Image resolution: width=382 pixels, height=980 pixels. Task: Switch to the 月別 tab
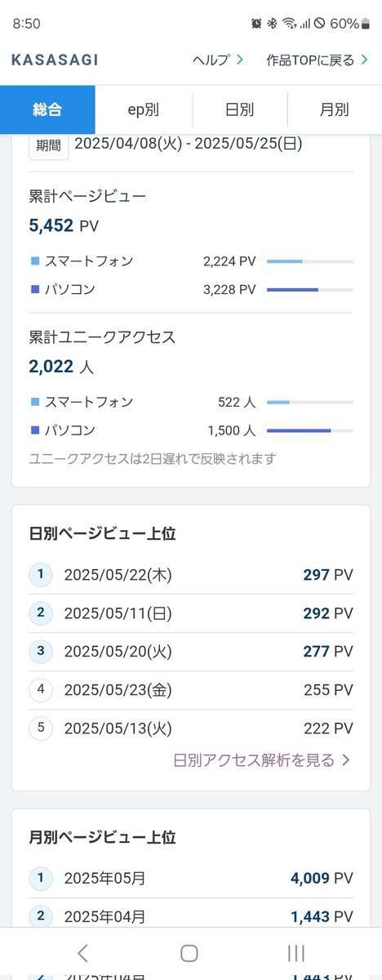[x=335, y=109]
